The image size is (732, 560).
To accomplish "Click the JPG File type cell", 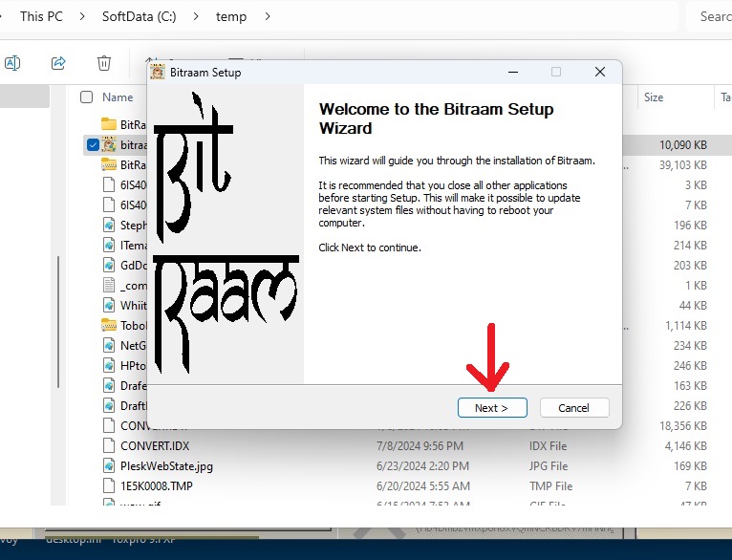I will click(x=549, y=466).
